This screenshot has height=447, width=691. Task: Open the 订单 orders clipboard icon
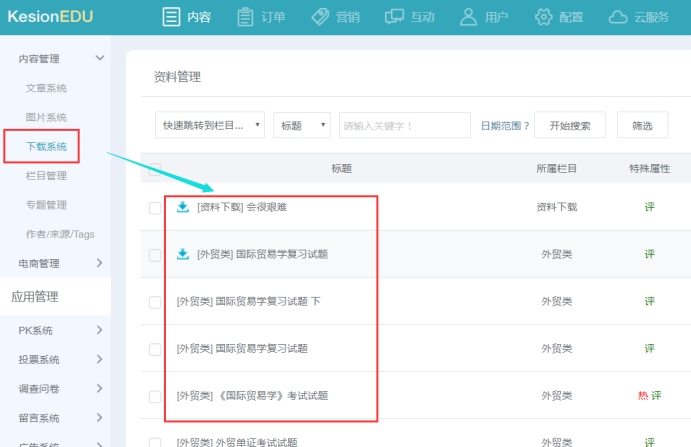coord(245,17)
